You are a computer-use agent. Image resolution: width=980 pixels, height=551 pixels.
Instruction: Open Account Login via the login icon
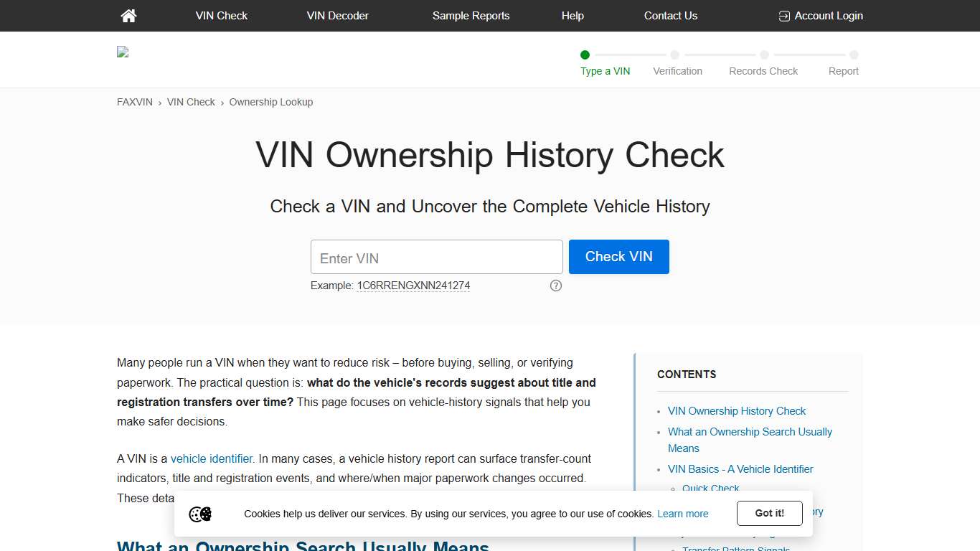pos(783,15)
